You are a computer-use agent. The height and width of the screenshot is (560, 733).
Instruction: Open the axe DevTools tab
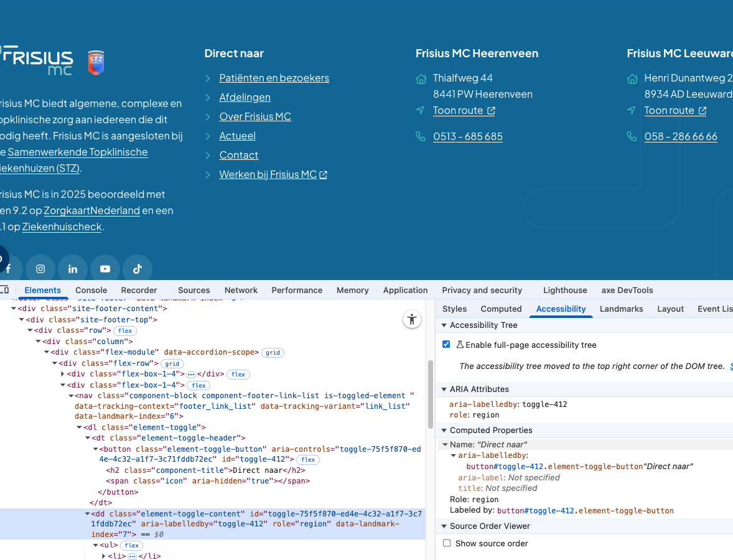pyautogui.click(x=627, y=291)
